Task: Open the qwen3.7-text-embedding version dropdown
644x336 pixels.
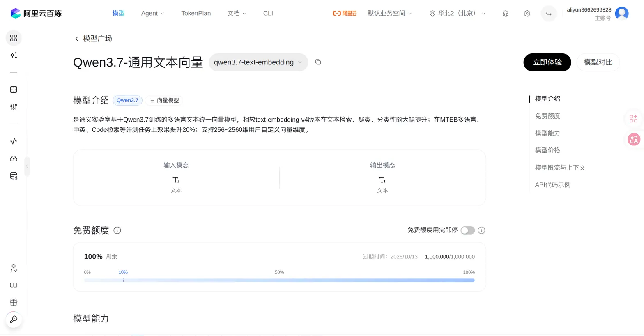Action: pyautogui.click(x=258, y=62)
